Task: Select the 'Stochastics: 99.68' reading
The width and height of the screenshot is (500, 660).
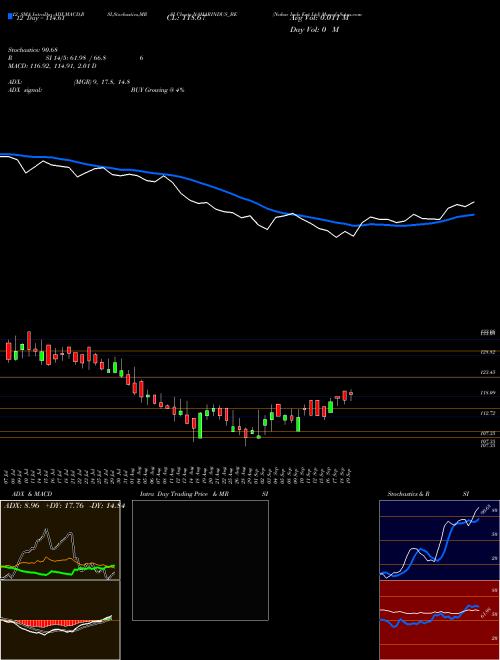Action: click(32, 50)
